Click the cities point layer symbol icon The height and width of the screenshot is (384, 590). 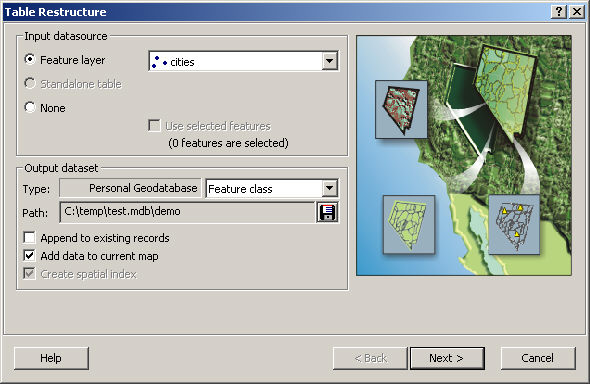[x=159, y=62]
